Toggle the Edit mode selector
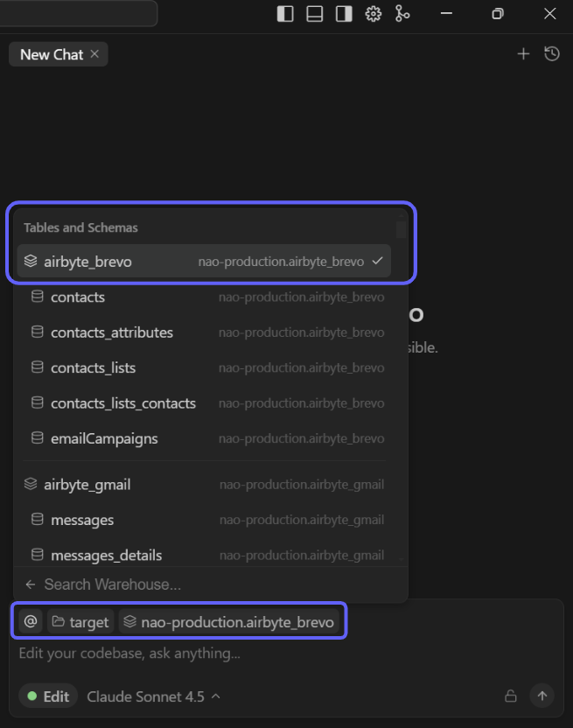 (48, 696)
